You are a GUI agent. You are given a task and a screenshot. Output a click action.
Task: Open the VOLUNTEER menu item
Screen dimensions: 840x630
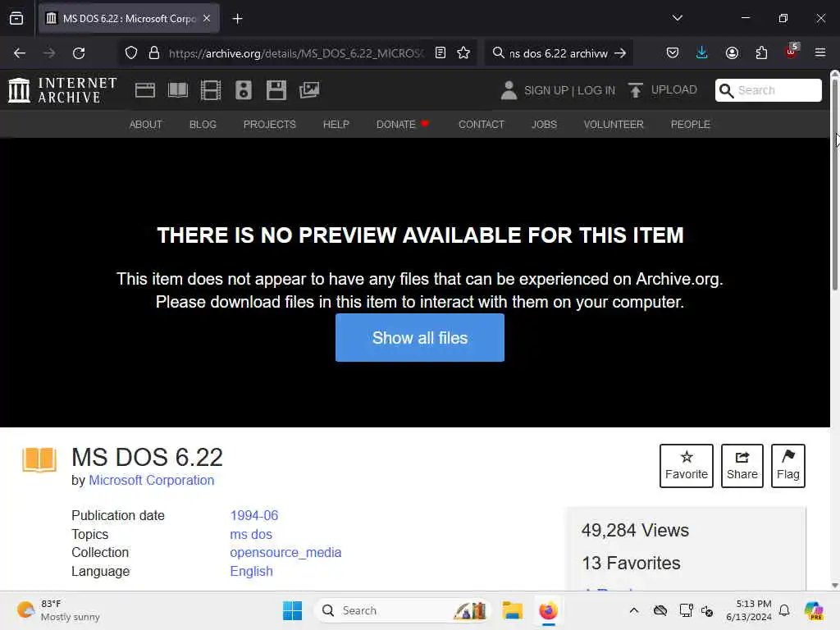coord(614,125)
